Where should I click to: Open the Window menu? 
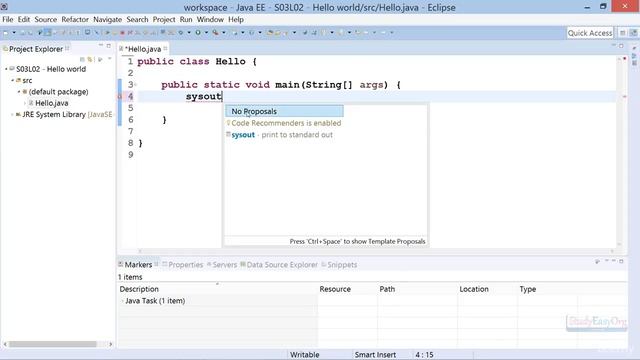click(x=210, y=20)
